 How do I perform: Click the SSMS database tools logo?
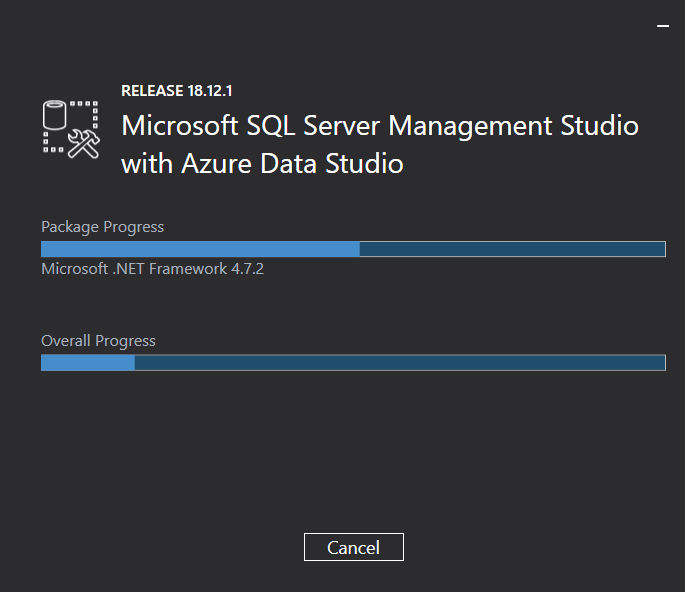pos(71,129)
